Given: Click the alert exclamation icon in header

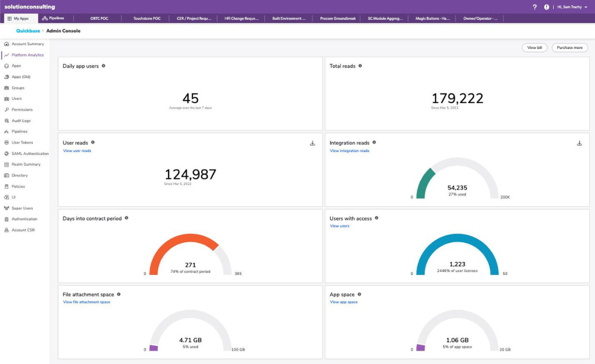Looking at the screenshot, I should point(547,7).
